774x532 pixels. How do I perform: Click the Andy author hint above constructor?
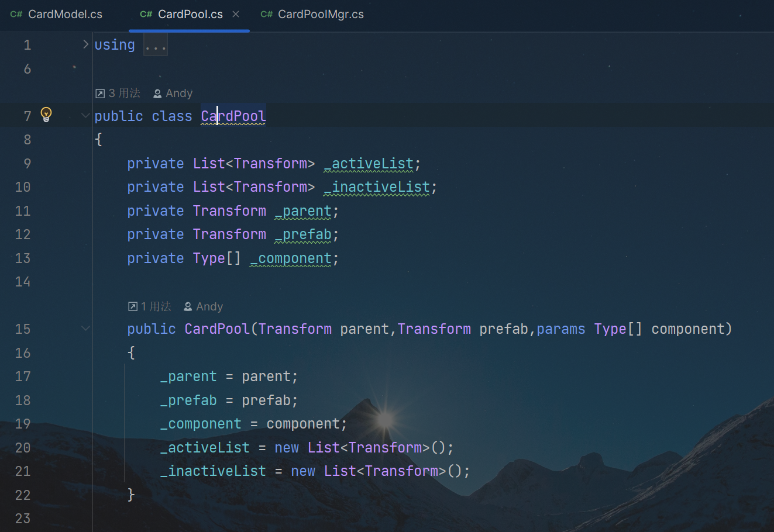[203, 307]
